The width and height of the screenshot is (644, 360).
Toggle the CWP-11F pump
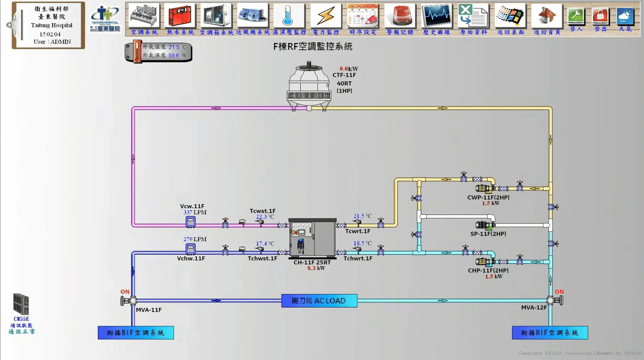(484, 188)
